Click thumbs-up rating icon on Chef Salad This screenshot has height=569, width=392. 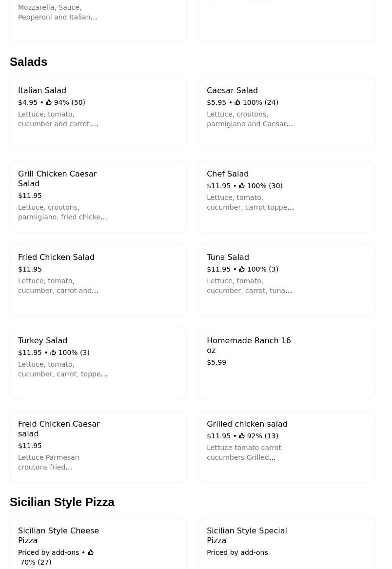(x=242, y=186)
